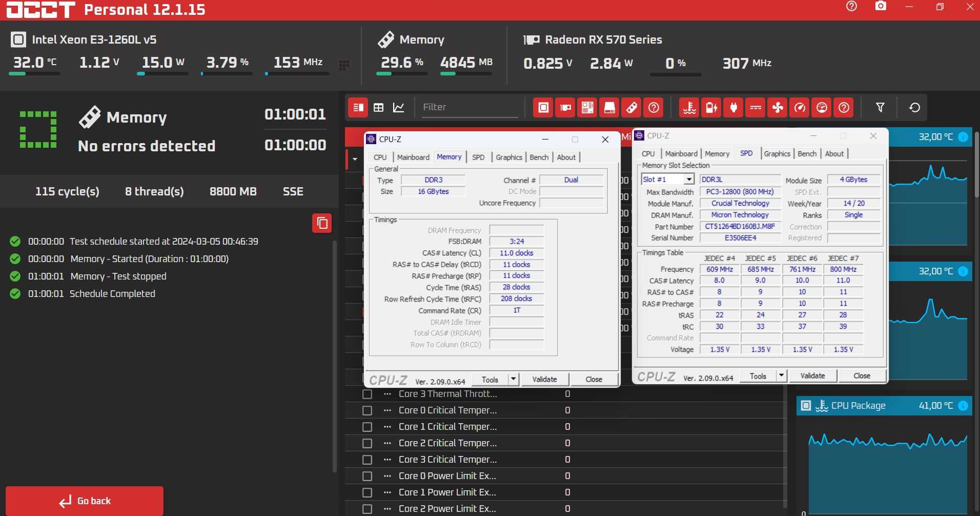The width and height of the screenshot is (980, 516).
Task: Toggle the graphics card sensor filter
Action: [x=565, y=107]
